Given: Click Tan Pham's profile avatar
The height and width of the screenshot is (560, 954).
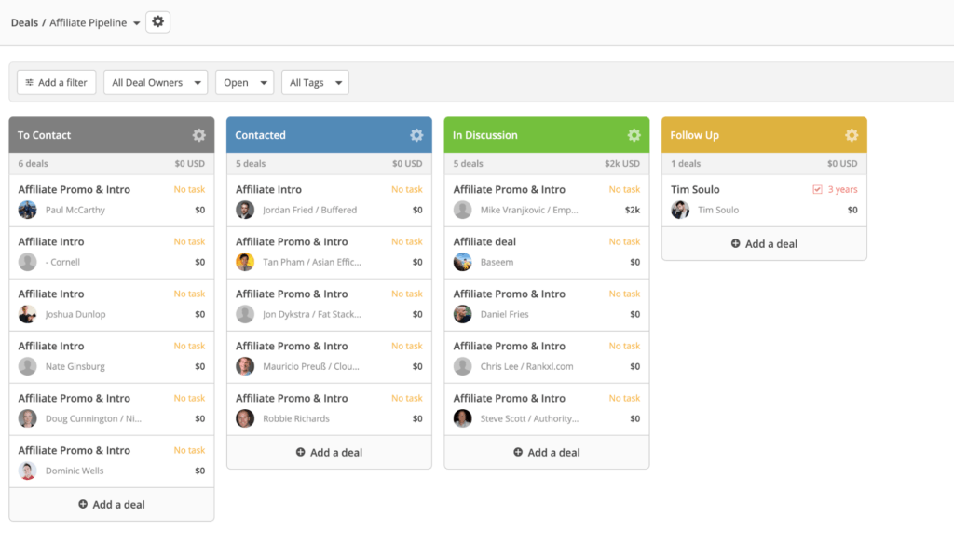Looking at the screenshot, I should [x=245, y=262].
